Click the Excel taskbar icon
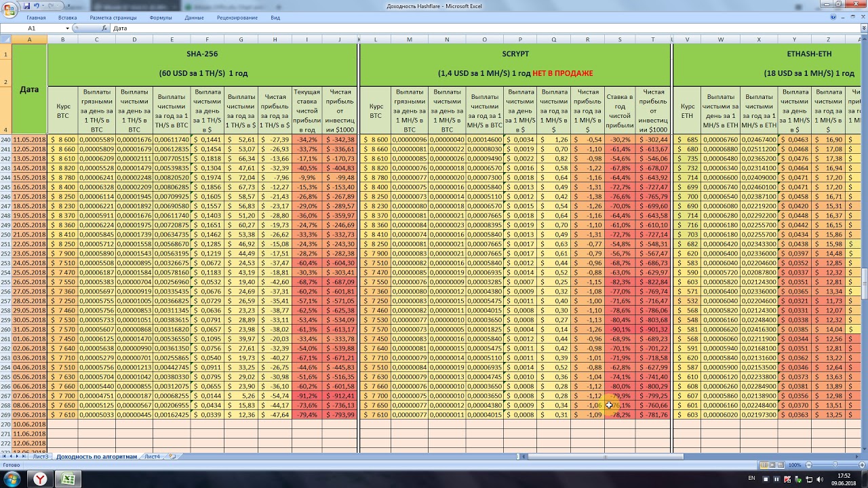 click(x=68, y=479)
